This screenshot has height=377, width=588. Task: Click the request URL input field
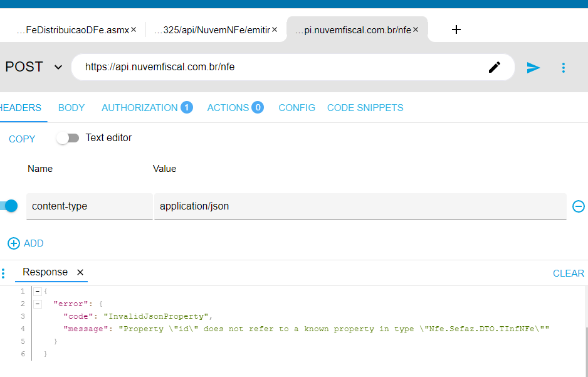coord(282,67)
